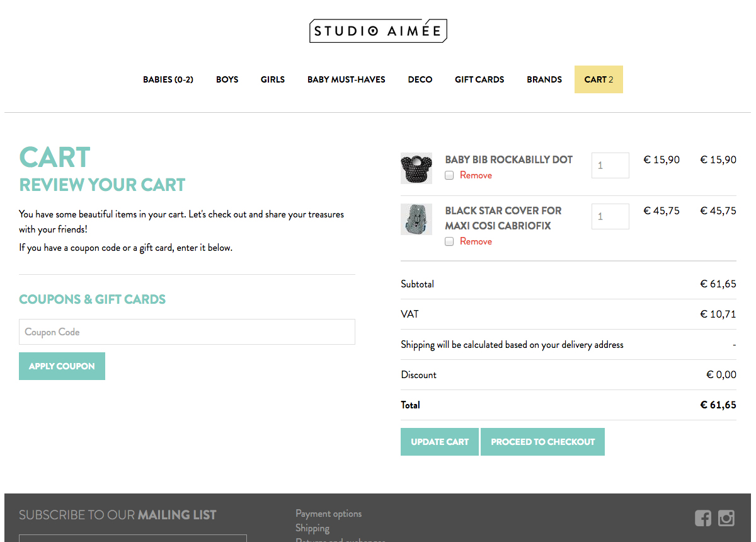Select the Deco menu item

[x=420, y=79]
